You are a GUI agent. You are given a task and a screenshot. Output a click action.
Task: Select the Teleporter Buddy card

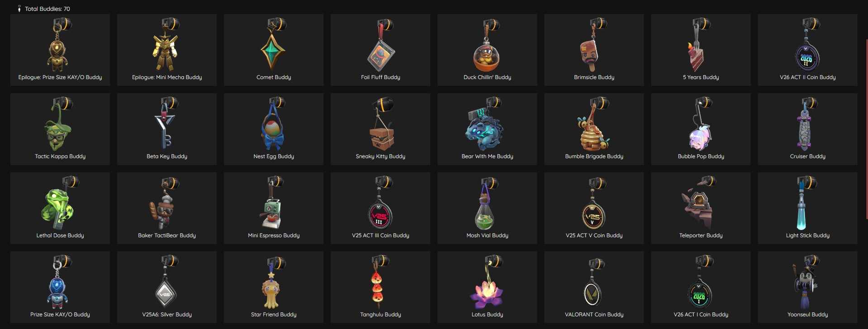click(x=701, y=208)
